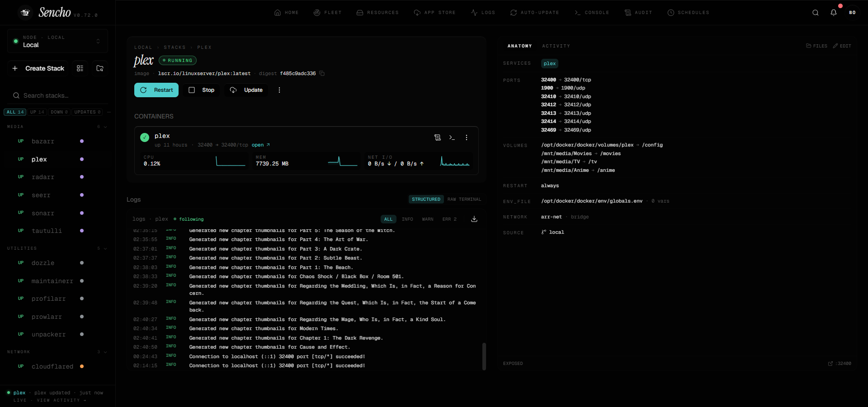868x407 pixels.
Task: Open the Fleet page
Action: point(328,13)
